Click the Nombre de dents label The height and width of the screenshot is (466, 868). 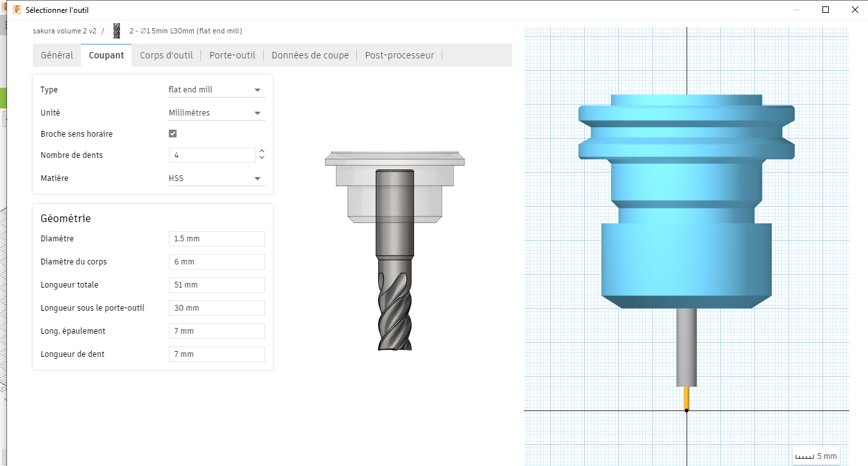[71, 155]
